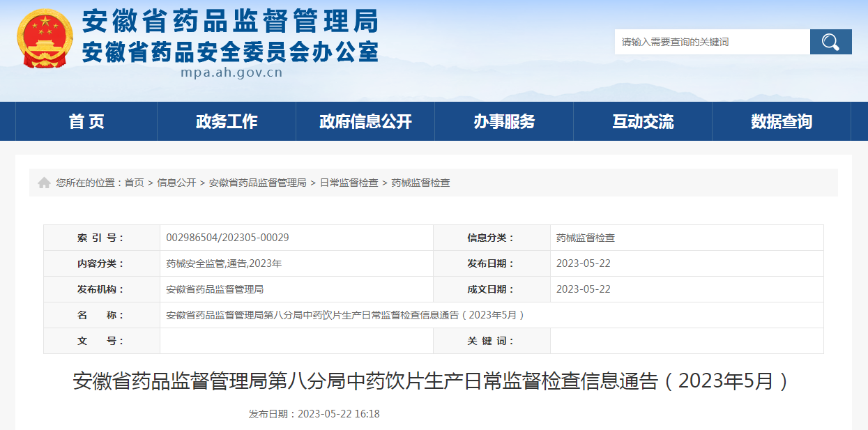The height and width of the screenshot is (430, 868).
Task: Open the 办事服务 navigation menu
Action: [504, 121]
